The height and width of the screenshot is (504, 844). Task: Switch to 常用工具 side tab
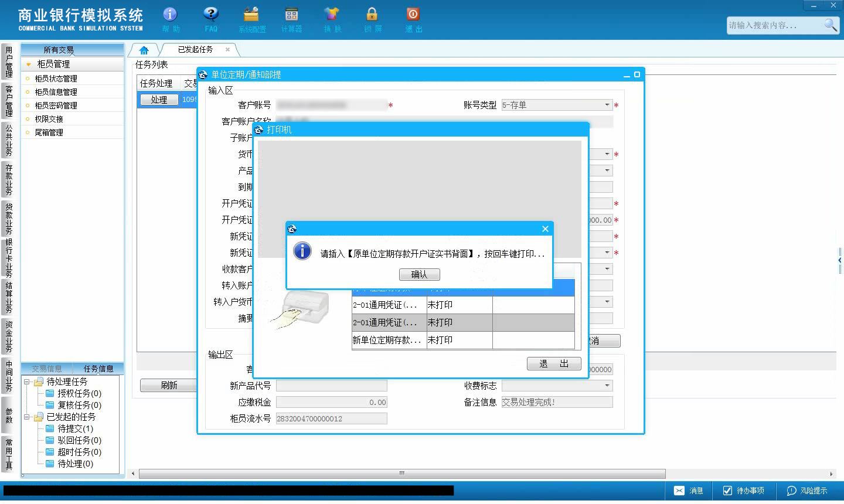[x=8, y=454]
